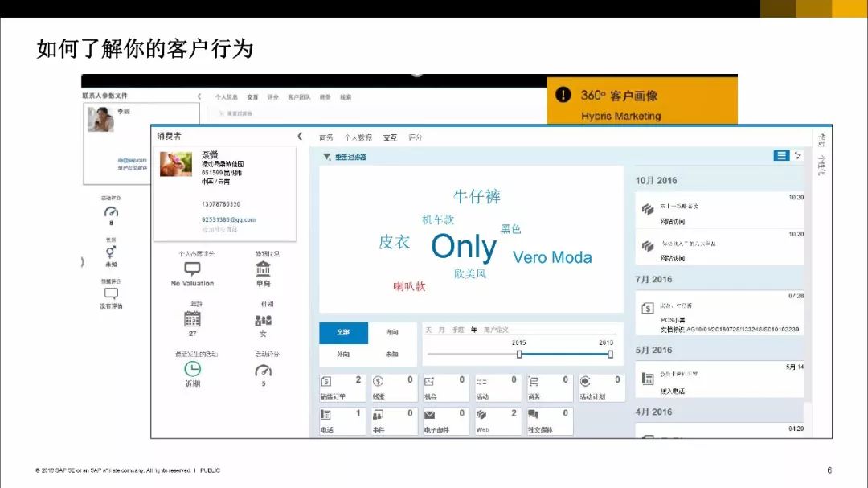Click the tile icon right of the dollar-coin tile

click(429, 381)
